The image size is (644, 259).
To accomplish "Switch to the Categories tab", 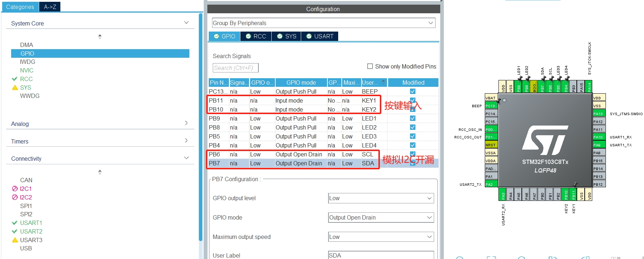I will (x=20, y=7).
